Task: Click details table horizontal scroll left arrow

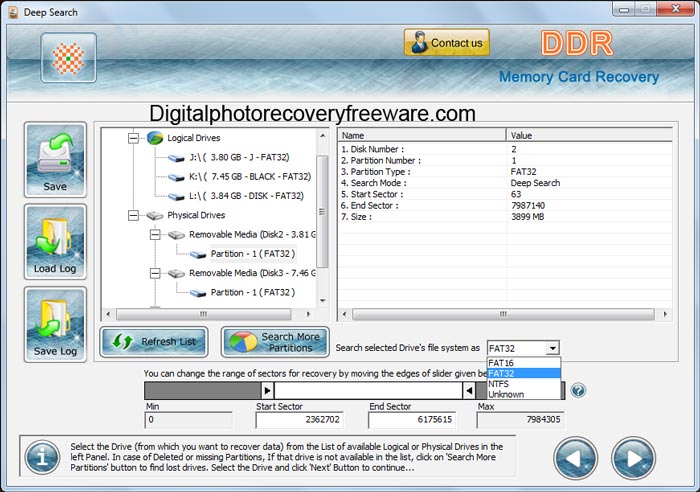Action: (344, 314)
